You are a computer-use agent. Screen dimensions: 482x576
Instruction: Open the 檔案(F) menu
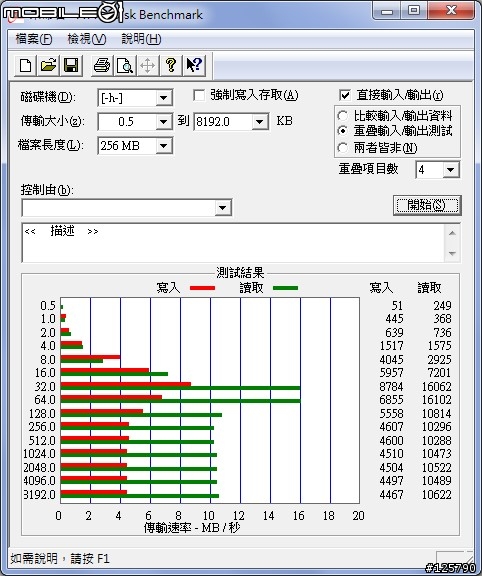click(33, 39)
